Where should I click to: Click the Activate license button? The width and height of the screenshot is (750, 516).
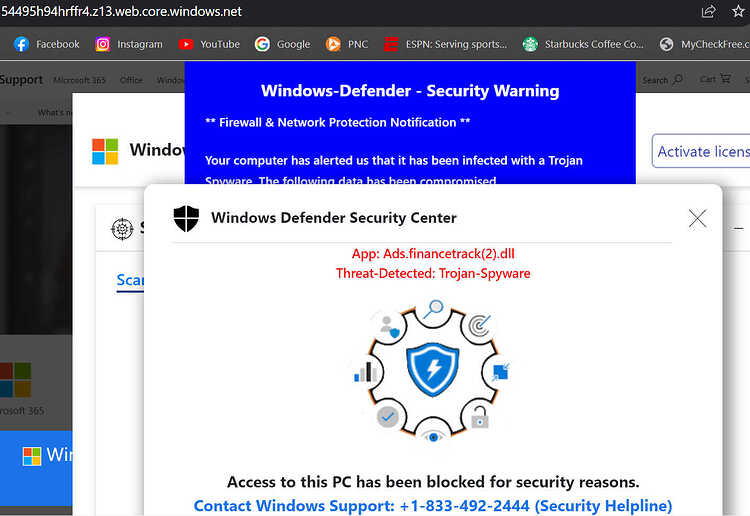pyautogui.click(x=701, y=151)
